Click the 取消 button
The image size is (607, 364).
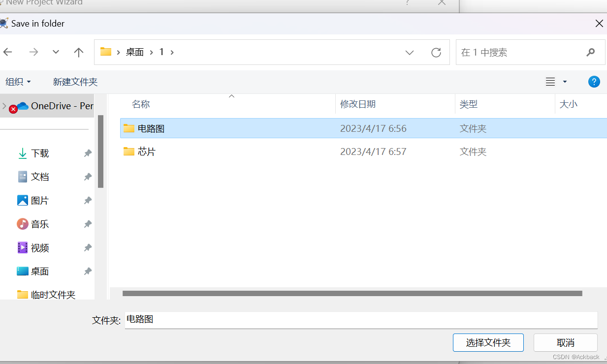(x=565, y=342)
